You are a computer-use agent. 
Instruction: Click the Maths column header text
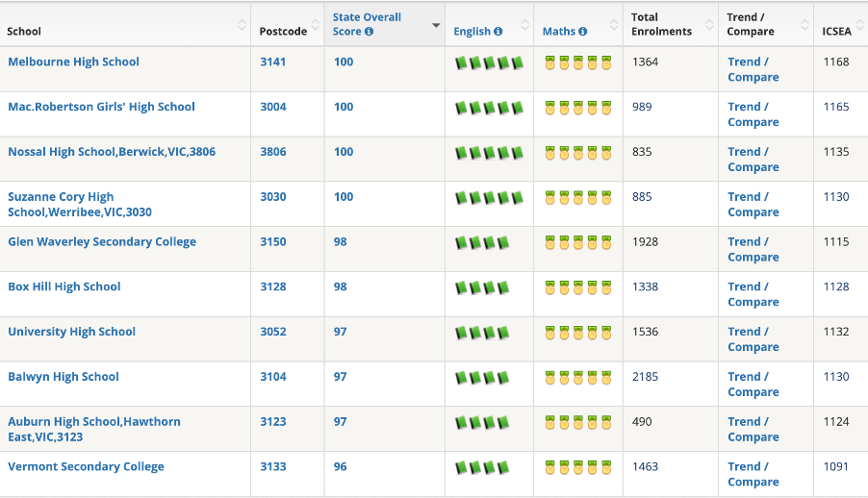558,32
